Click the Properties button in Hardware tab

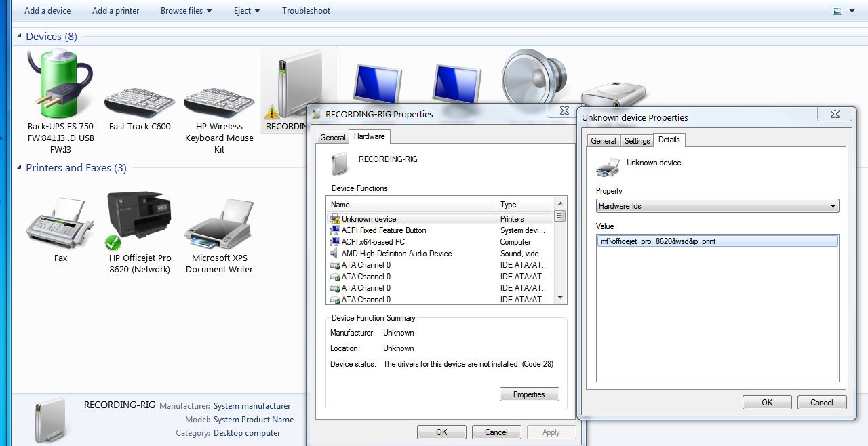[530, 394]
